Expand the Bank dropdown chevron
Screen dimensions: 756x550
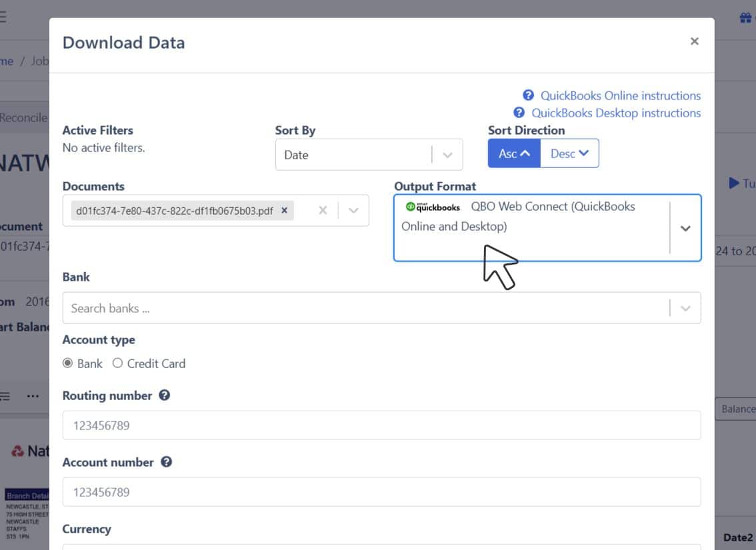685,308
